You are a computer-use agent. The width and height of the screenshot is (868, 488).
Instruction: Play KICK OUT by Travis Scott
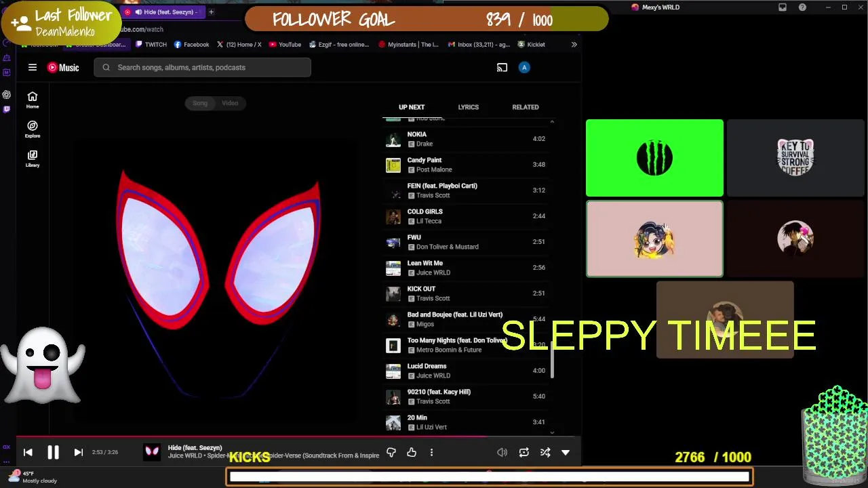click(468, 293)
